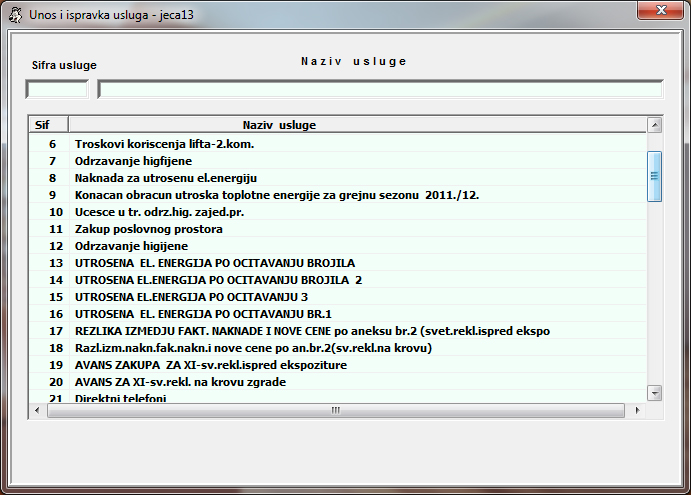Image resolution: width=691 pixels, height=495 pixels.
Task: Click the vertical scrollbar up arrow
Action: point(654,125)
